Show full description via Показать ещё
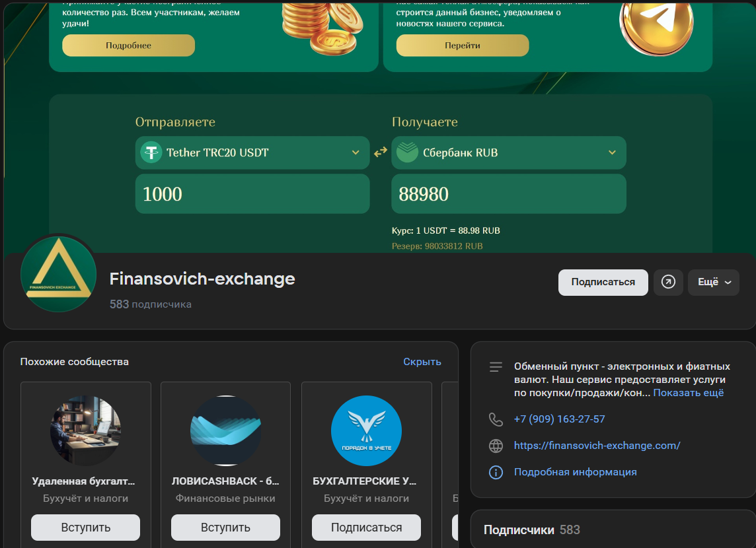This screenshot has height=548, width=756. click(x=689, y=393)
